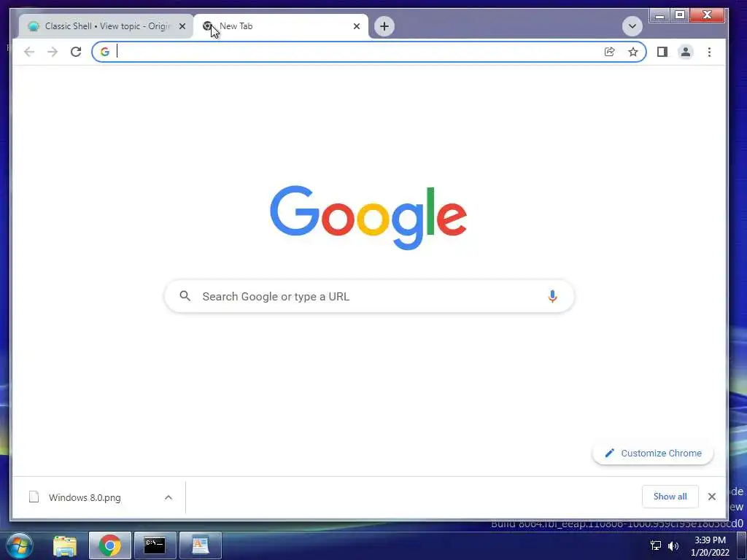Screen dimensions: 747x560
Task: Click the Classic Shell tab favicon
Action: pos(34,26)
